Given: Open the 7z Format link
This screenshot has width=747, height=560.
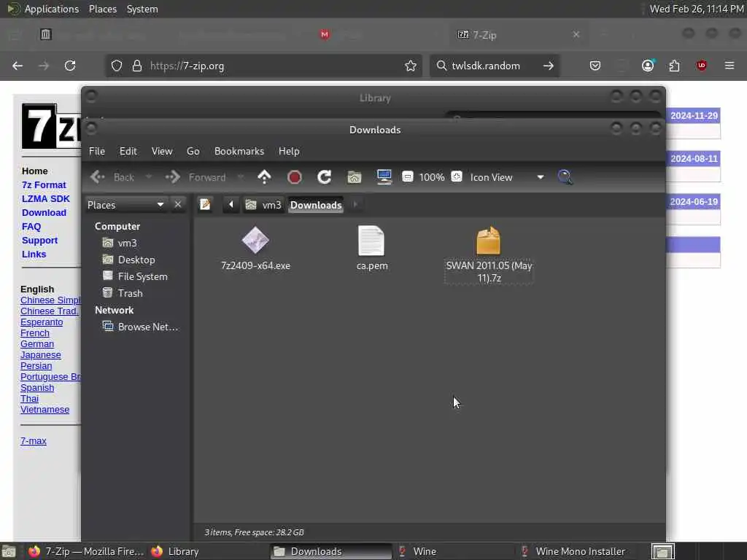Looking at the screenshot, I should pyautogui.click(x=44, y=184).
